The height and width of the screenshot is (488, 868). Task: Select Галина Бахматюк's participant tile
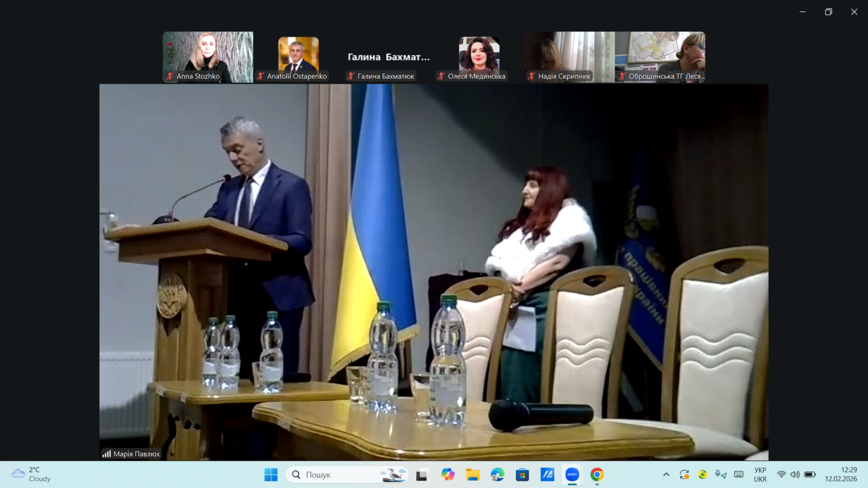tap(389, 57)
